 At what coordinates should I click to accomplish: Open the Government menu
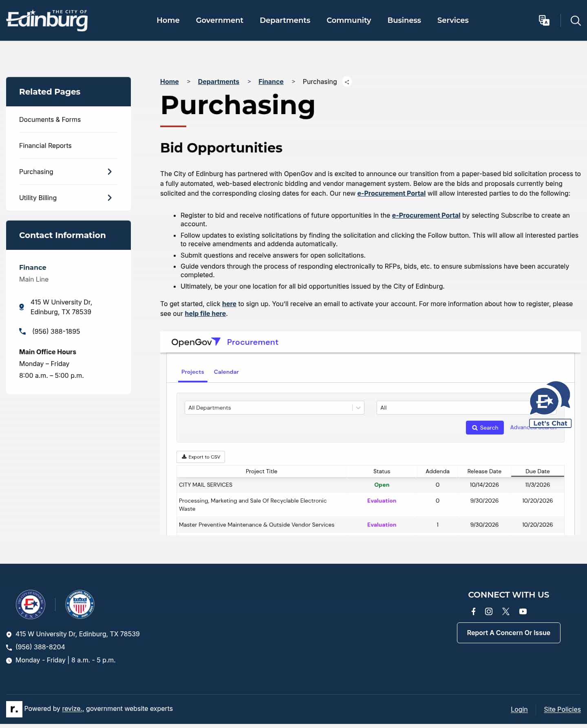[x=219, y=20]
